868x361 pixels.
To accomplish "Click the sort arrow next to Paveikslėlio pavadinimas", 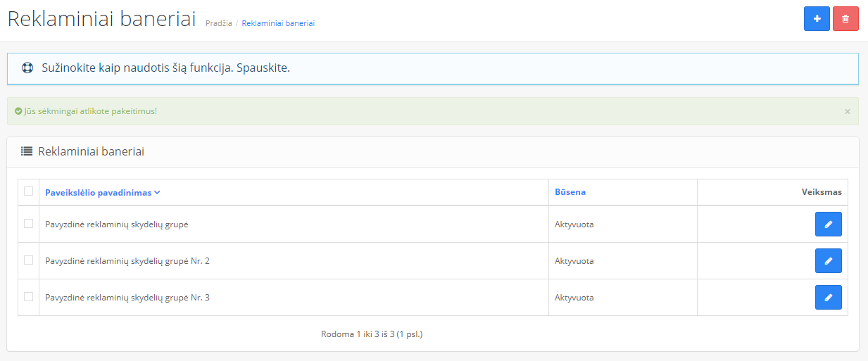I will tap(157, 192).
